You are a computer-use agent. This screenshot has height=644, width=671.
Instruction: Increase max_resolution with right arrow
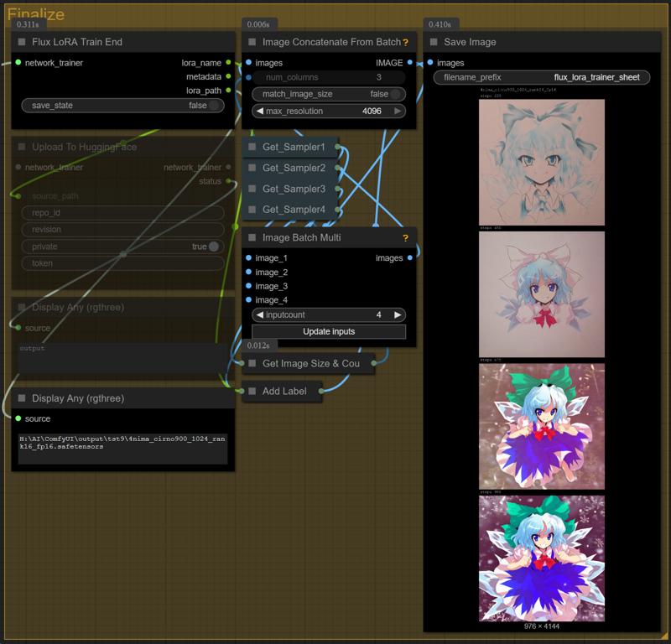pos(398,112)
